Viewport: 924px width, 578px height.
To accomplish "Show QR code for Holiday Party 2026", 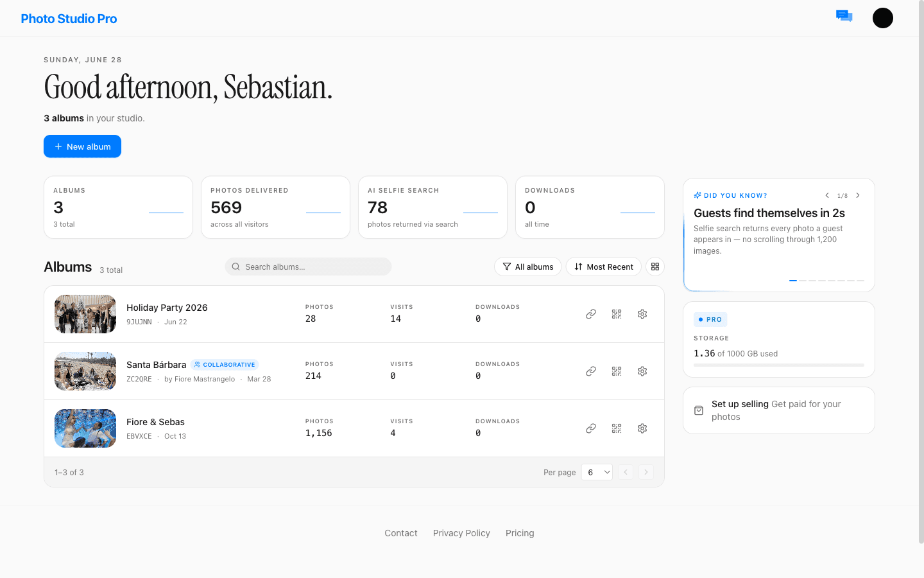I will pos(617,314).
